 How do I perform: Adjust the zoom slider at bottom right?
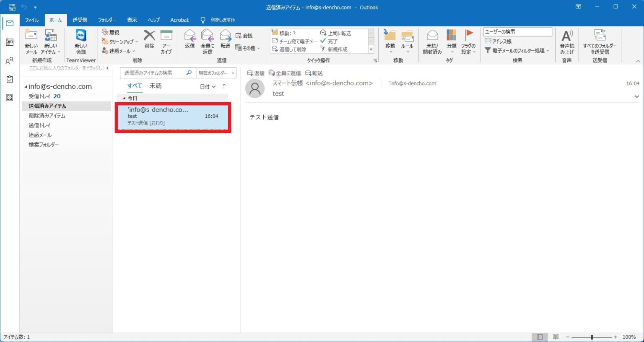592,337
